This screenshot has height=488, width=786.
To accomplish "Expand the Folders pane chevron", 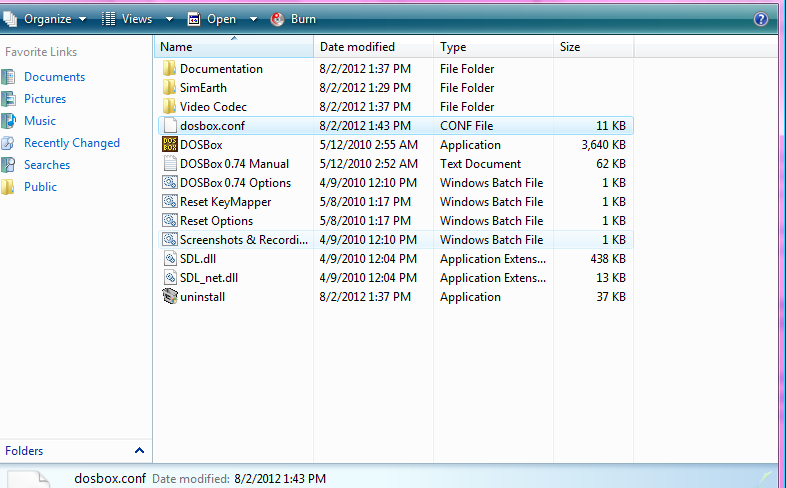I will [139, 450].
